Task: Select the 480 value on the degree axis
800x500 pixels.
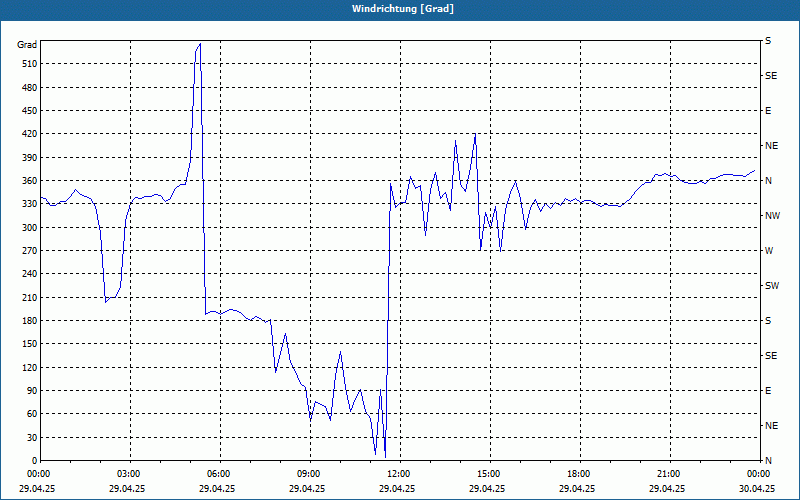Action: [30, 87]
